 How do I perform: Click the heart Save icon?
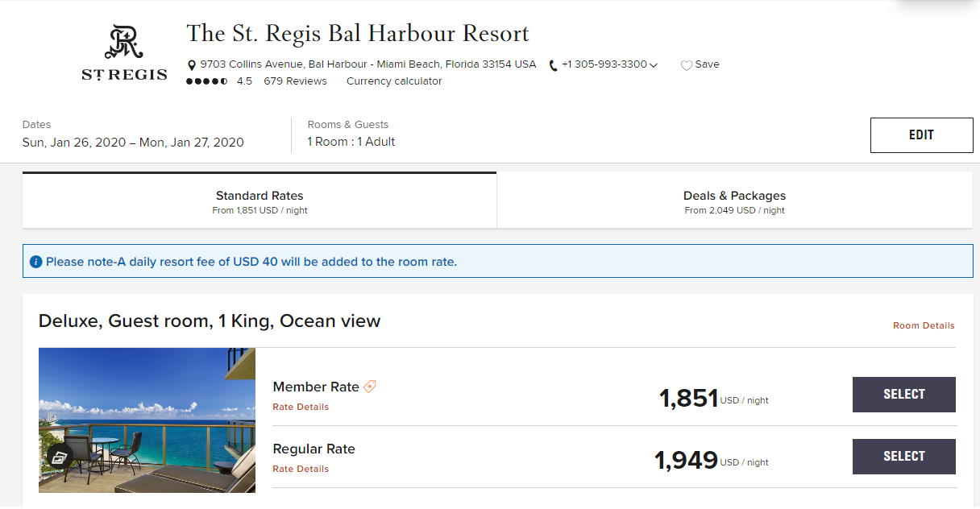coord(687,65)
